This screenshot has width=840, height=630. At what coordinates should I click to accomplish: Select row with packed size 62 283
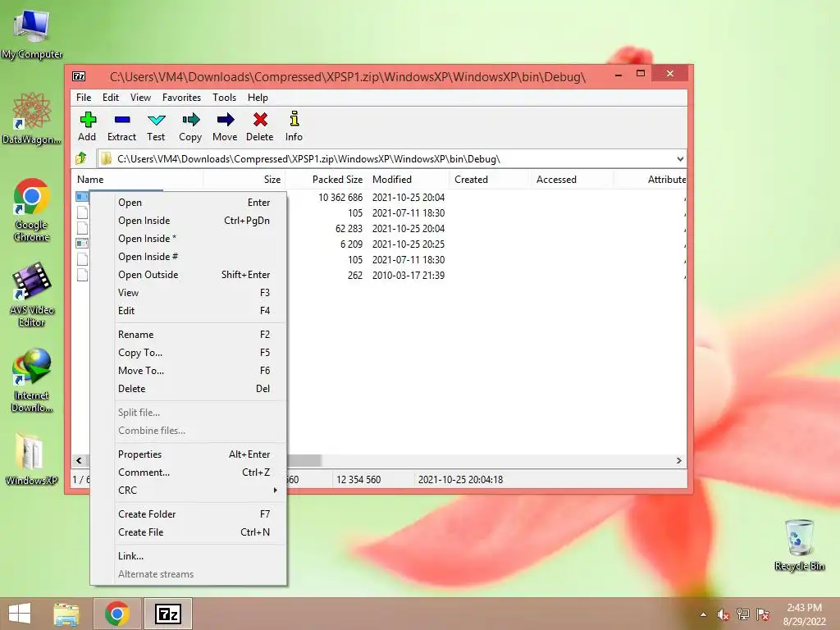pyautogui.click(x=380, y=229)
